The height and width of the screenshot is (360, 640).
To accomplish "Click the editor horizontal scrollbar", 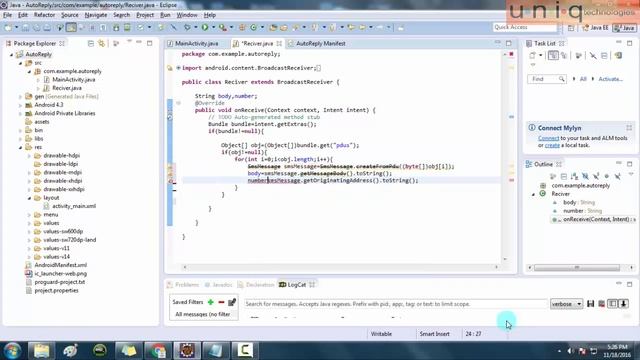I will pos(340,267).
